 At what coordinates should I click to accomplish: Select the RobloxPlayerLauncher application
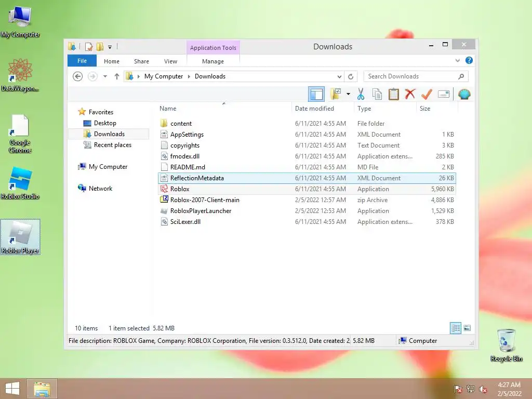pos(307,211)
